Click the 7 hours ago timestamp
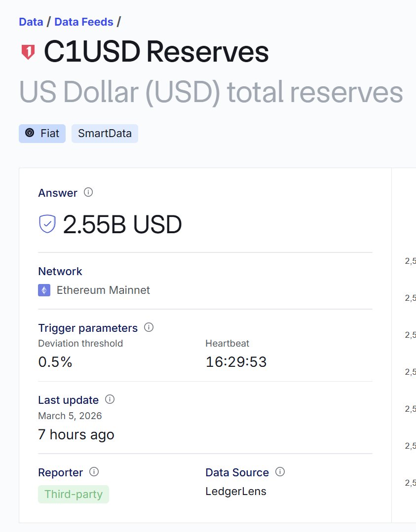 pos(76,434)
